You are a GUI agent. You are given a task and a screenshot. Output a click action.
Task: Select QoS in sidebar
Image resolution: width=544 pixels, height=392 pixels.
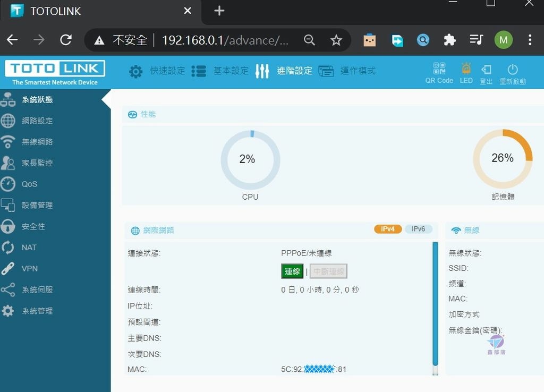click(x=30, y=184)
